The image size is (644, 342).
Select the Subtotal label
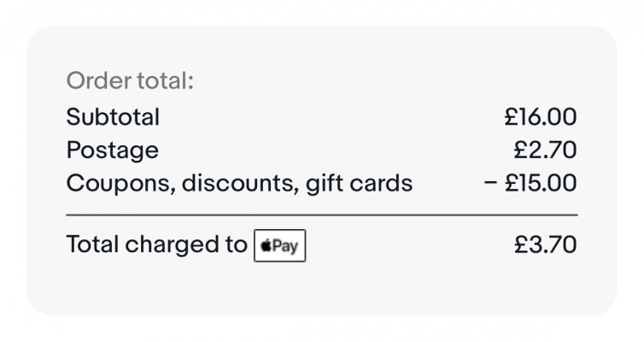[x=113, y=116]
